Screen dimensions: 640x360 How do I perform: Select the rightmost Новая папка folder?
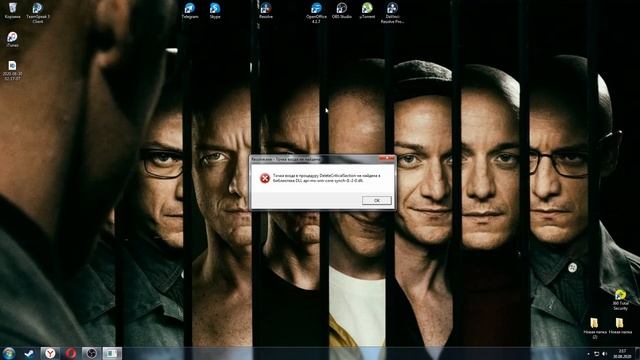[620, 327]
